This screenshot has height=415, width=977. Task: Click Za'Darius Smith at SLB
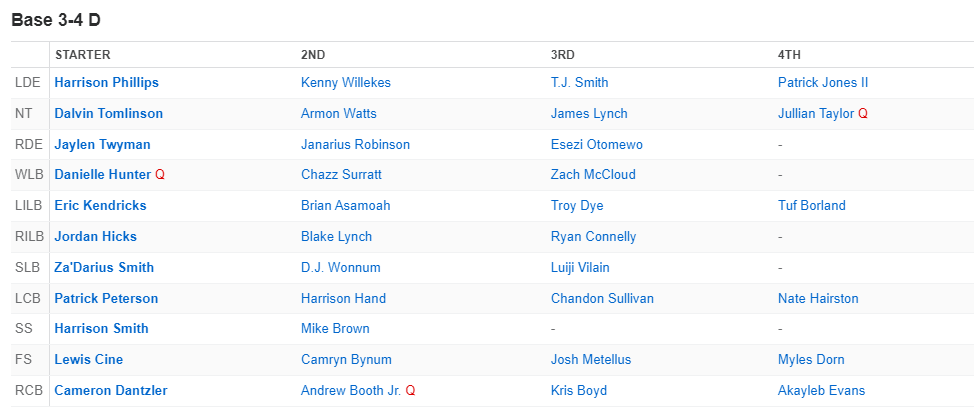tap(104, 267)
